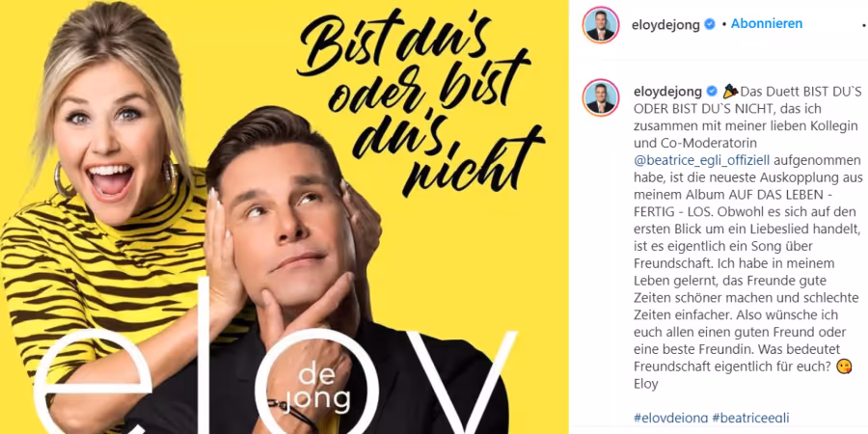Click the 'Eloy' signature ending the caption

coord(646,384)
